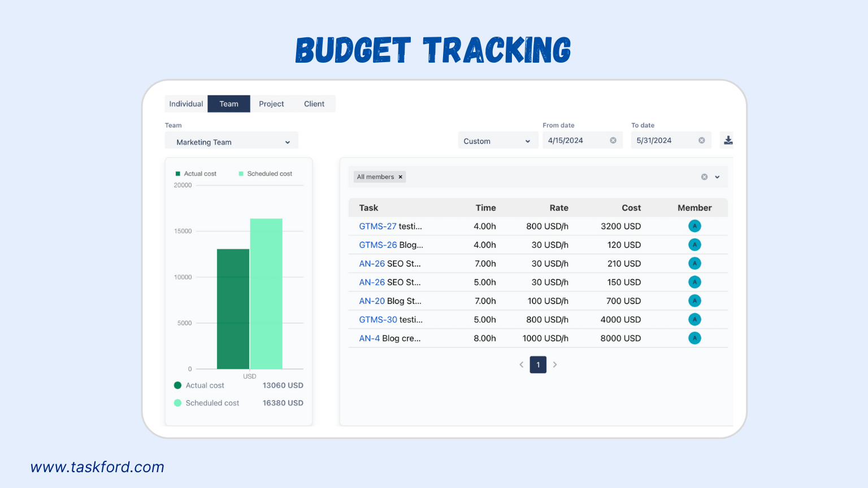Toggle Actual cost legend at chart top
The height and width of the screenshot is (488, 868).
click(196, 174)
